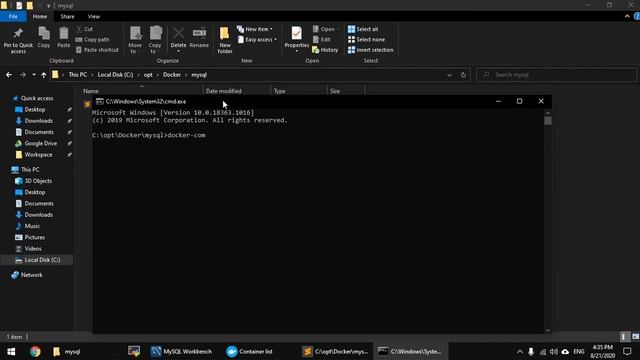Open Easy access dropdown
Viewport: 640px width, 360px height.
[x=257, y=40]
